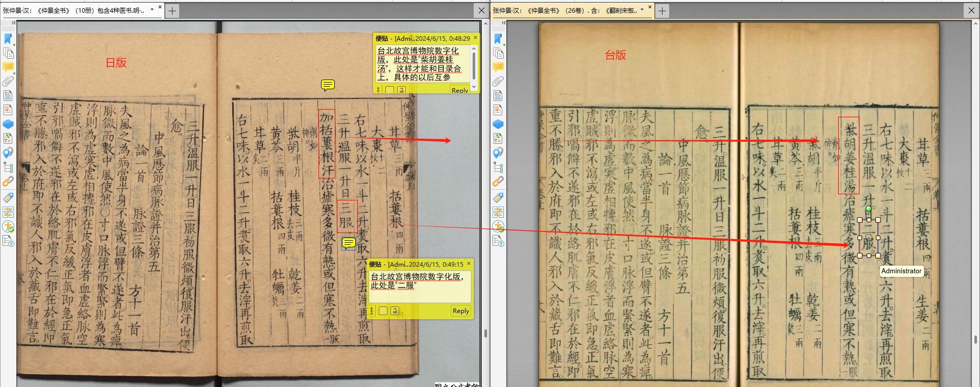Open Layers panel in right pane

click(498, 124)
